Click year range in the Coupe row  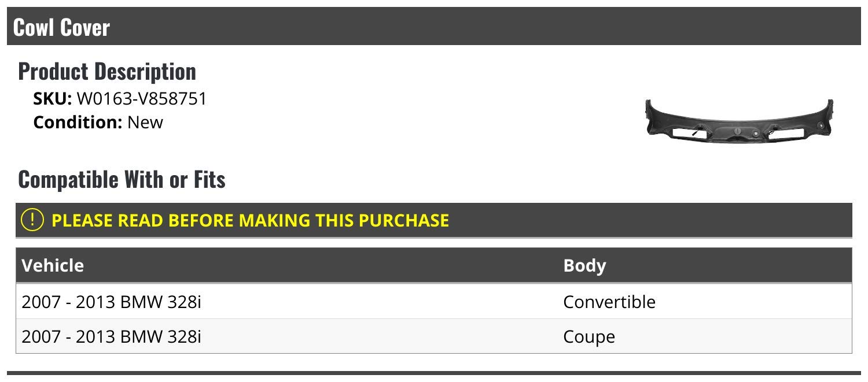pyautogui.click(x=69, y=336)
